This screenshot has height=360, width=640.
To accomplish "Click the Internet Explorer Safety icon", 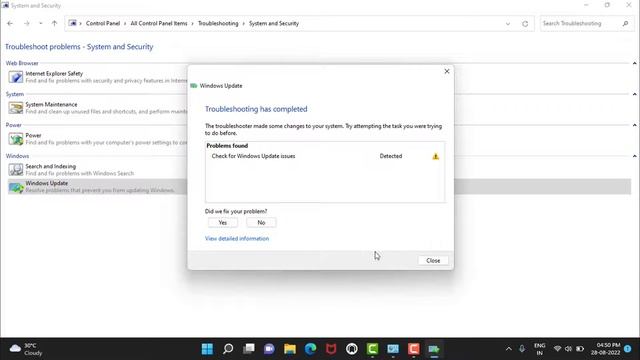I will point(16,77).
